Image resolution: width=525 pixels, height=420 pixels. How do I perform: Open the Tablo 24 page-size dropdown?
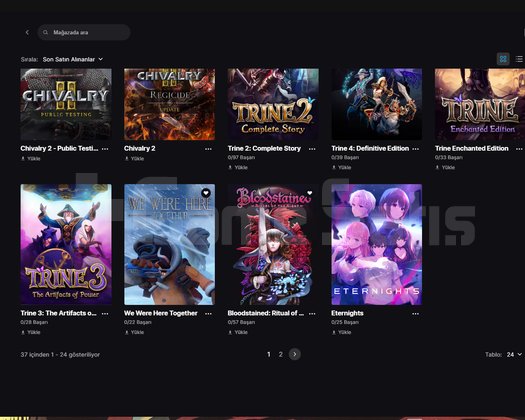[514, 354]
